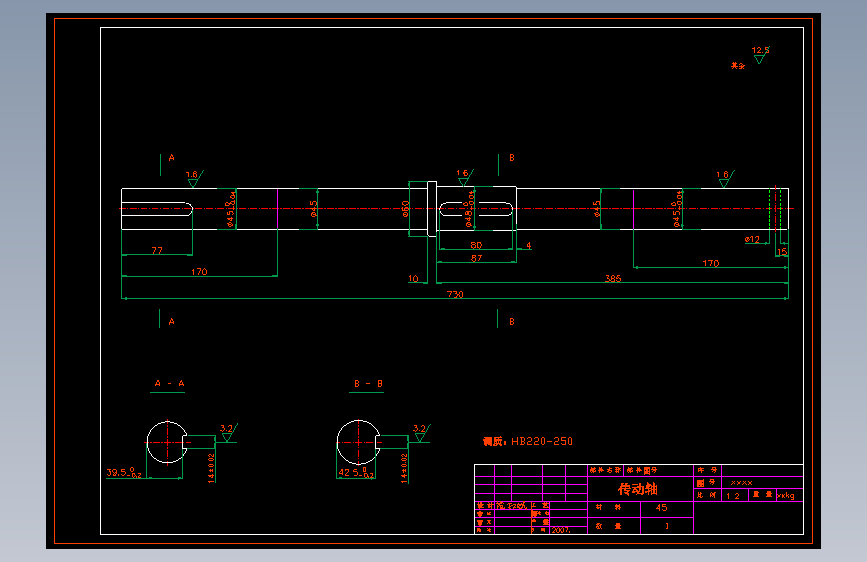Click the 3.2 roughness symbol beside section B-B
Viewport: 867px width, 562px height.
click(x=421, y=432)
